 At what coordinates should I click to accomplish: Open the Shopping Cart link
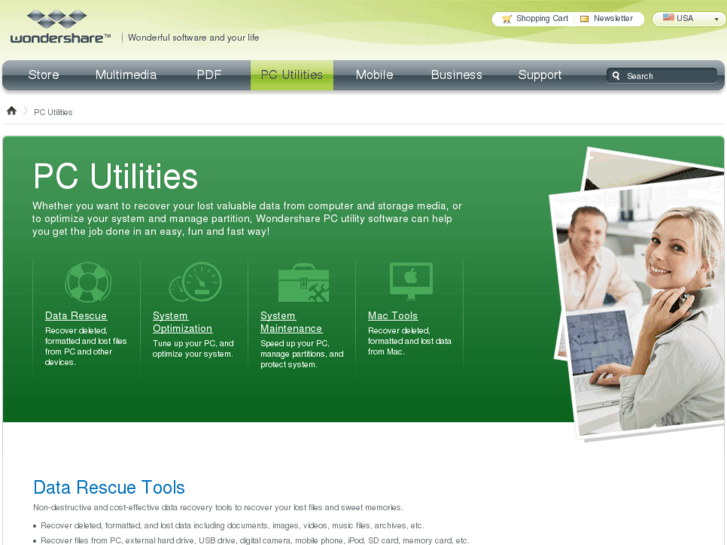(542, 19)
